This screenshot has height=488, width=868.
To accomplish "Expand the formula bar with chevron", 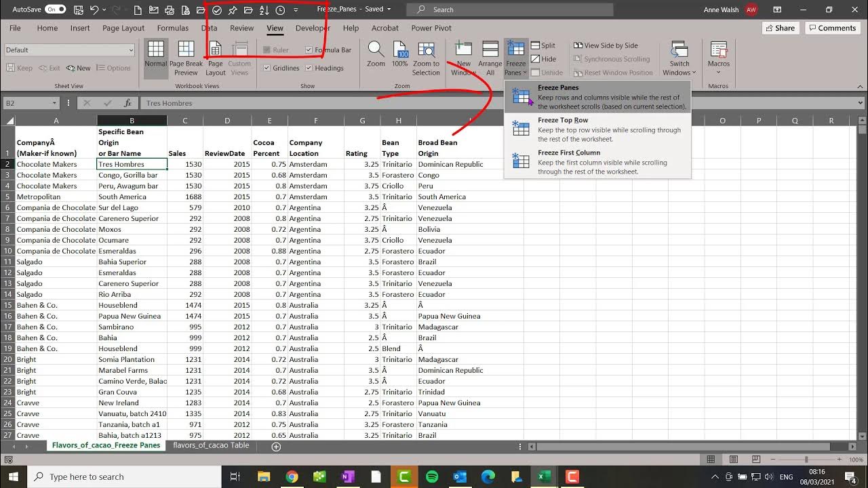I will tap(861, 103).
